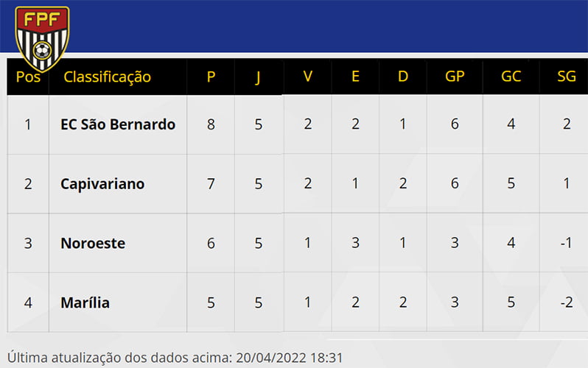588x368 pixels.
Task: Click the FPF shield logo
Action: (x=42, y=38)
